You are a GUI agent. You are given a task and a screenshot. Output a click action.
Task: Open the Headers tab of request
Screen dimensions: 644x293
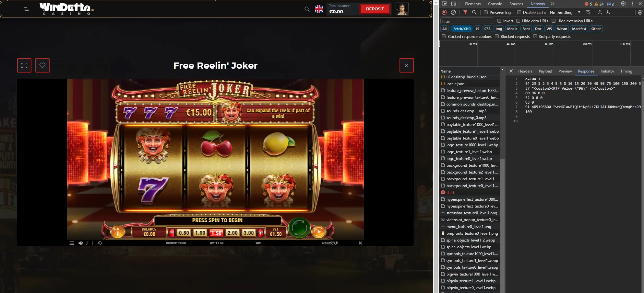[x=525, y=71]
